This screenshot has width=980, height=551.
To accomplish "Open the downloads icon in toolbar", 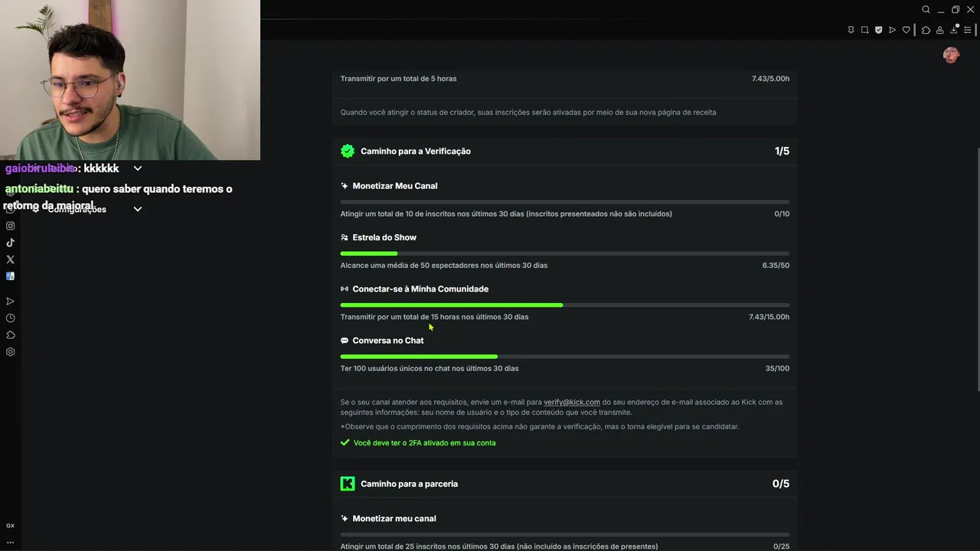I will click(x=953, y=30).
